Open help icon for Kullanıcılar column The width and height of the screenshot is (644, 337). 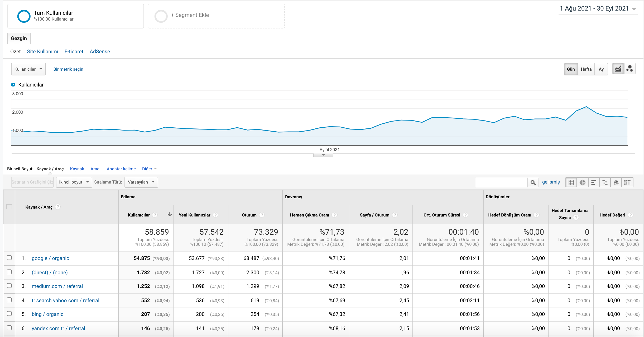[x=155, y=215]
